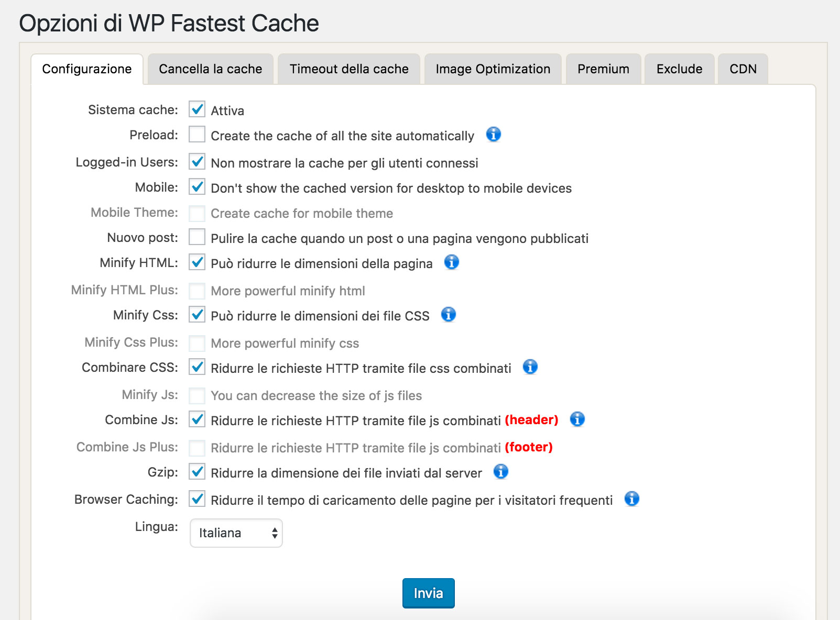The image size is (840, 620).
Task: Enable the Nuovo post checkbox
Action: 197,237
